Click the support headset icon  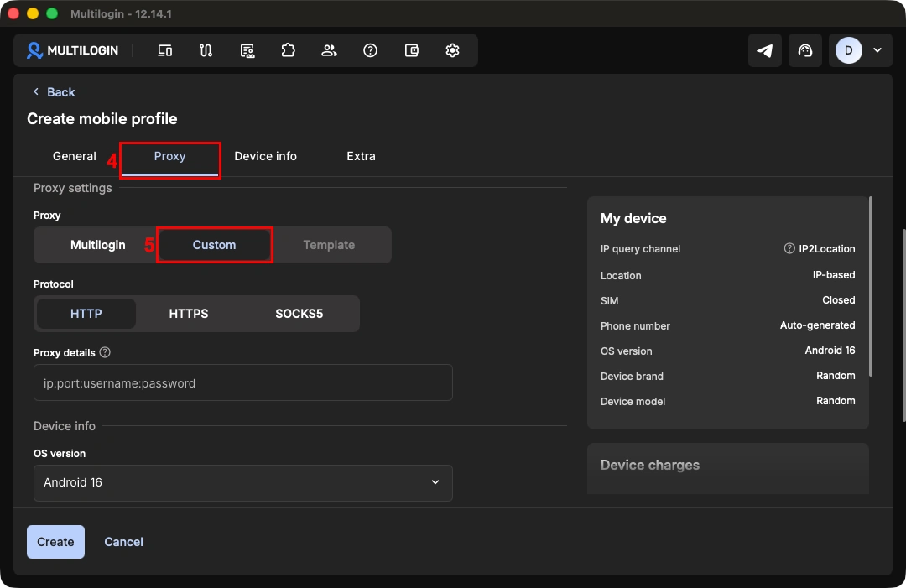(804, 51)
